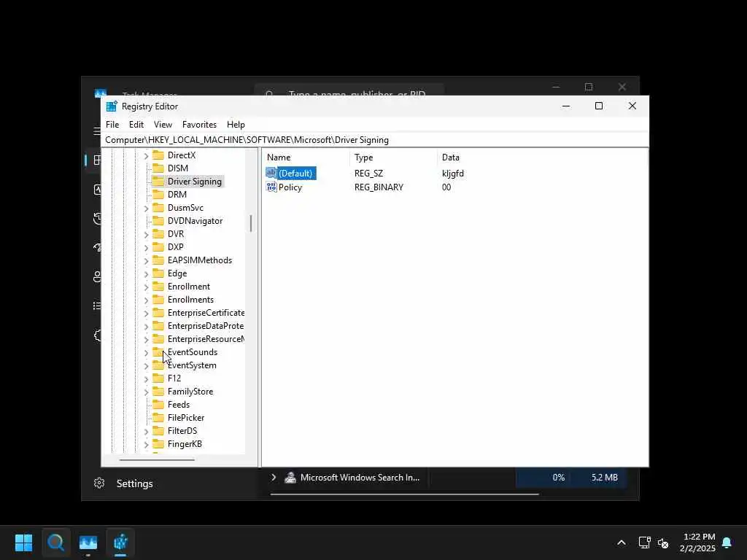747x560 pixels.
Task: Show hidden system tray icons
Action: click(622, 542)
